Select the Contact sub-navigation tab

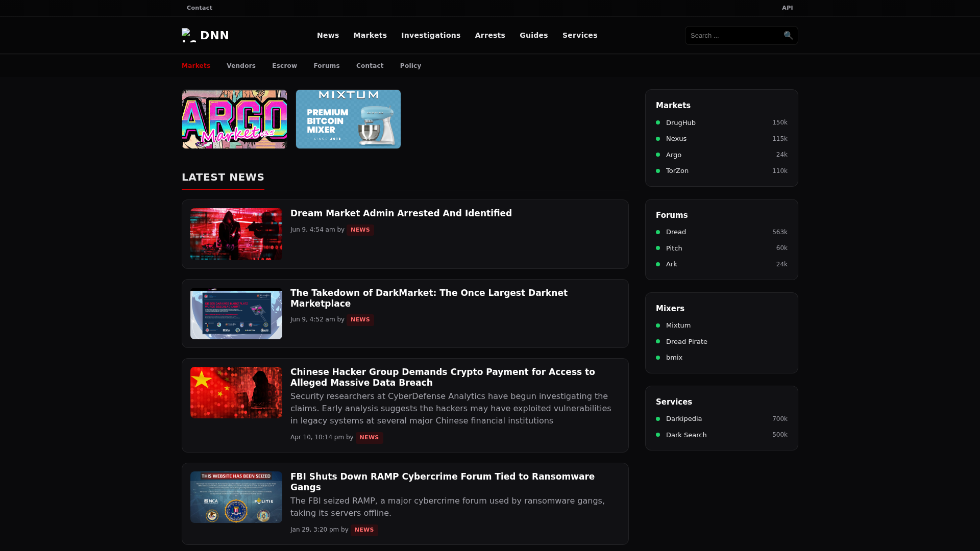click(370, 66)
